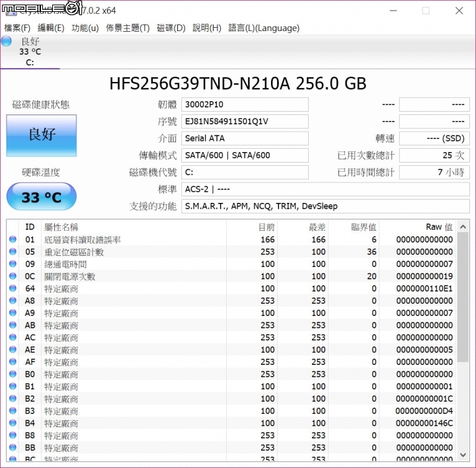Click the blue status dot of row A8

(13, 300)
